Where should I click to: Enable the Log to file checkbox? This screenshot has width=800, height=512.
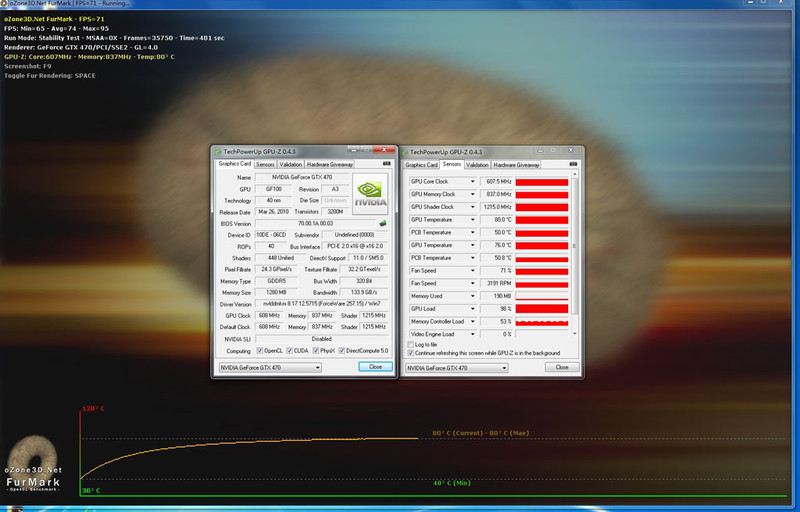pos(411,345)
